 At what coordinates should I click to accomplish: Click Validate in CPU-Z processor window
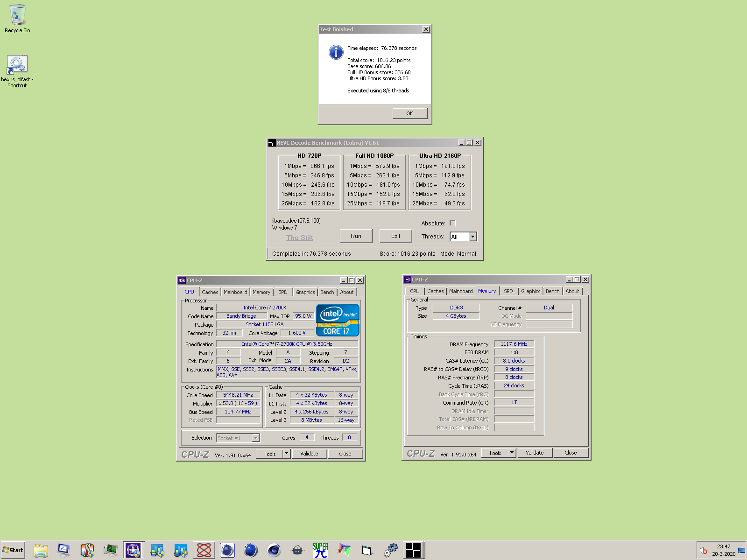point(309,454)
